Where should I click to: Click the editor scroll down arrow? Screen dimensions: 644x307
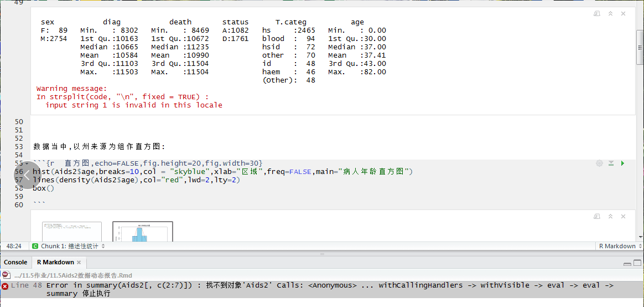tap(640, 236)
